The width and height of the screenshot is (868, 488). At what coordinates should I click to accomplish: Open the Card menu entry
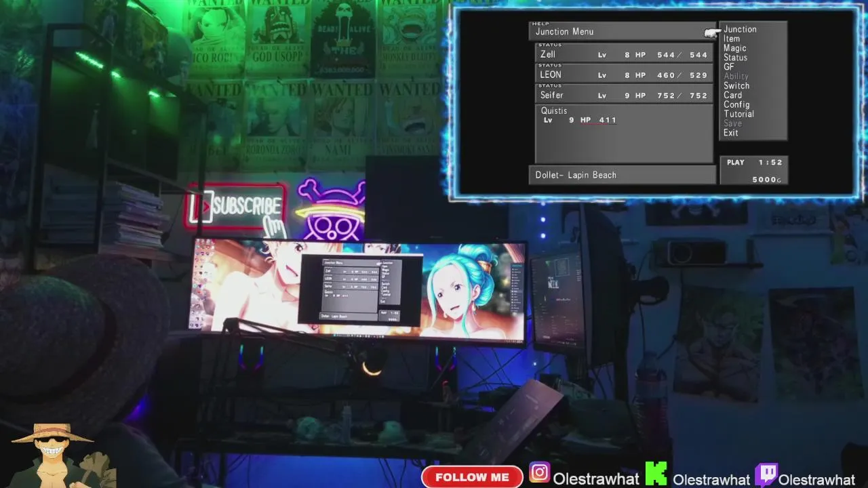(733, 96)
